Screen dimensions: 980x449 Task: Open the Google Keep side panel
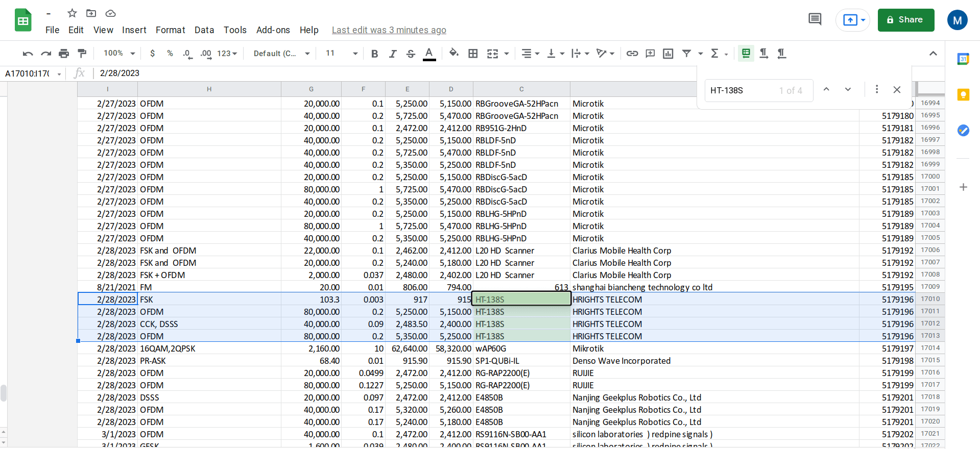tap(963, 95)
